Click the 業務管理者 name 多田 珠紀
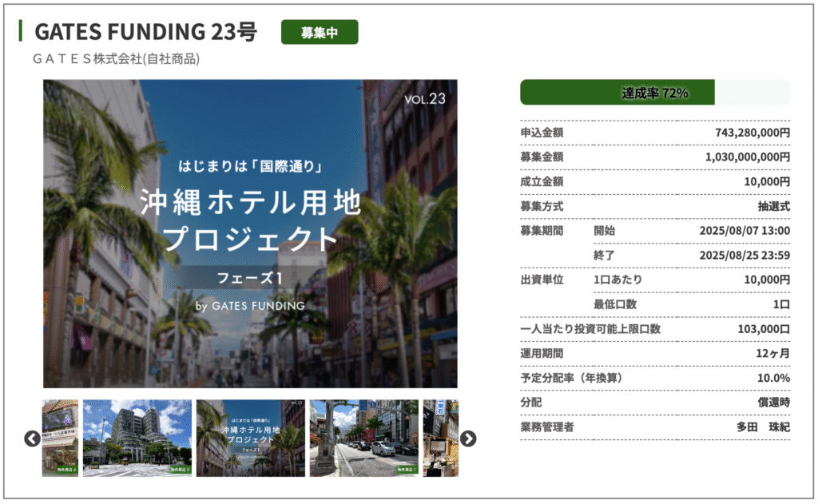This screenshot has width=818, height=504. (763, 427)
